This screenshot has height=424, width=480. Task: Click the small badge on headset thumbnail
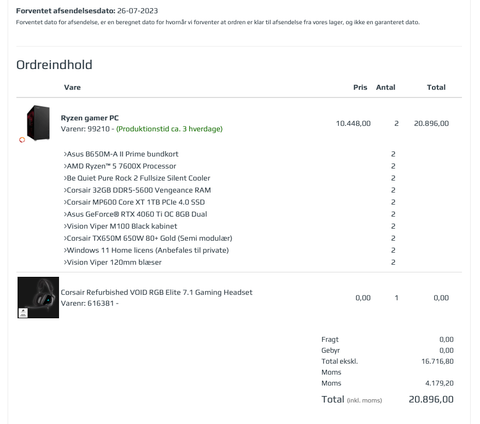[23, 313]
